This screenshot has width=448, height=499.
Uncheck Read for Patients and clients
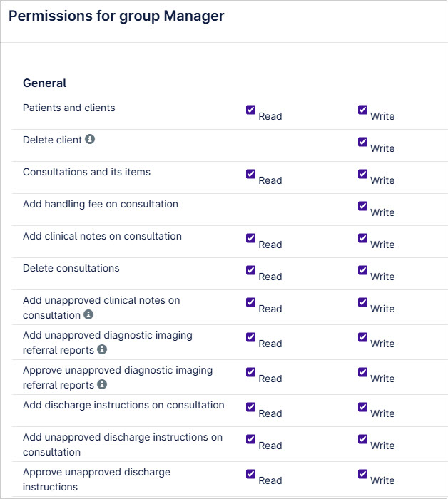250,110
